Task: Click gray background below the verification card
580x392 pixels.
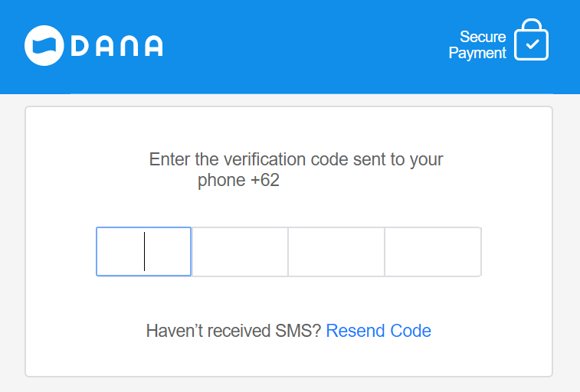Action: pyautogui.click(x=290, y=385)
